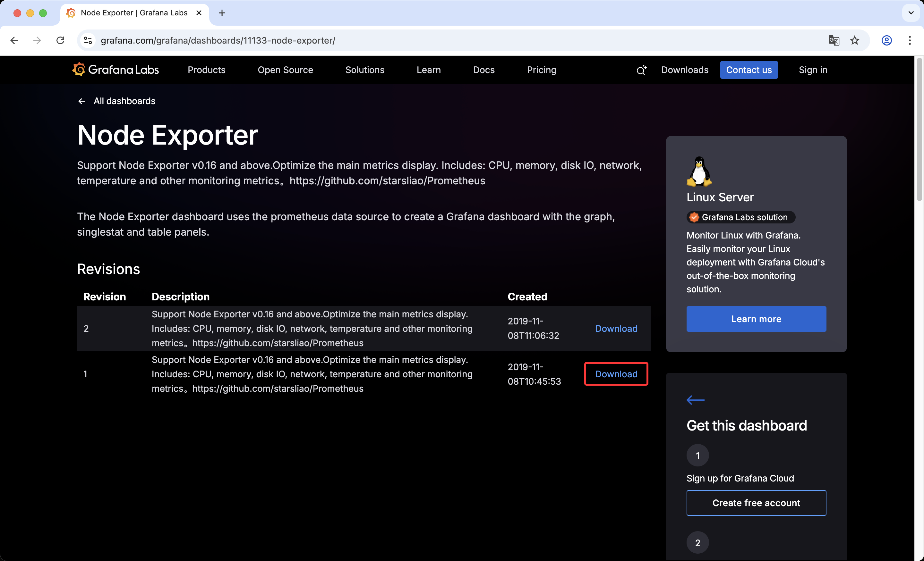Click the Grafana Labs logo
This screenshot has width=924, height=561.
(116, 70)
